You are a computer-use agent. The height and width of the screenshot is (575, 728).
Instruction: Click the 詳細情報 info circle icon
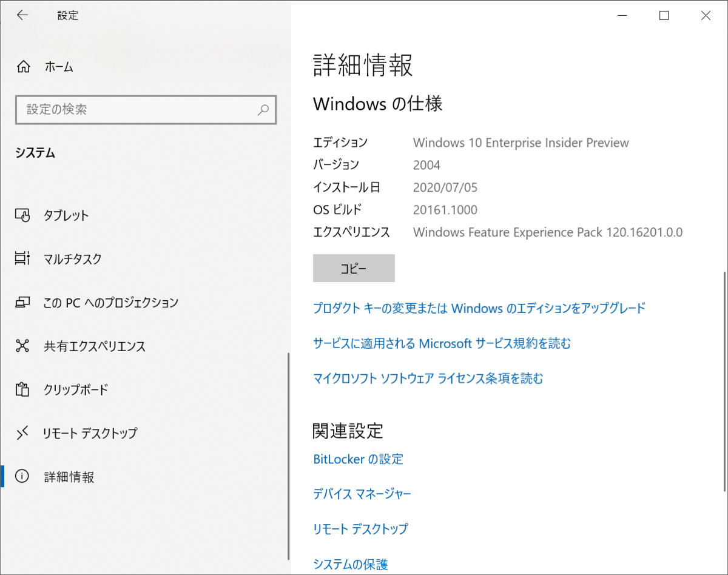[22, 477]
